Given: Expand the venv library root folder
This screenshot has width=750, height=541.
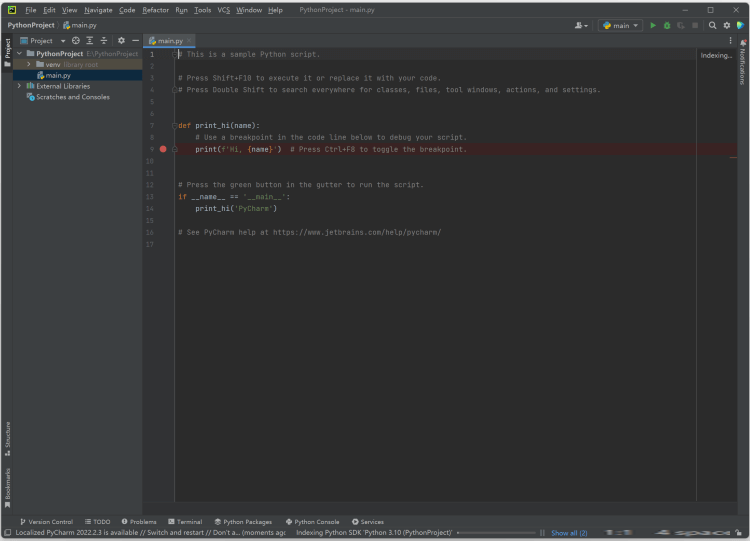Looking at the screenshot, I should (x=29, y=64).
